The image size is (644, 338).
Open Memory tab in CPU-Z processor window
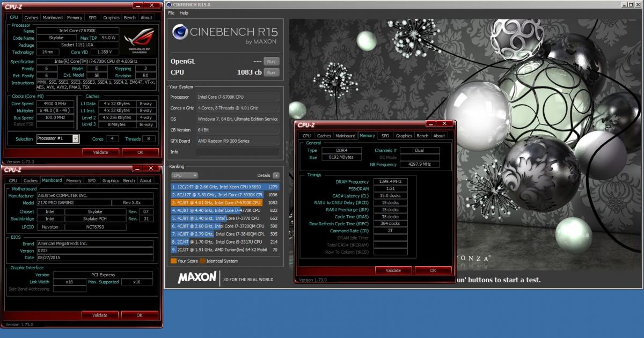coord(75,18)
